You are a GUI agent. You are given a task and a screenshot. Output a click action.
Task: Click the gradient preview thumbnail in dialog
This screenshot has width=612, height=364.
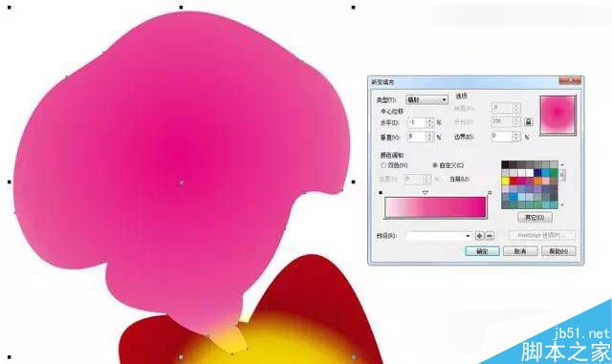pyautogui.click(x=557, y=116)
